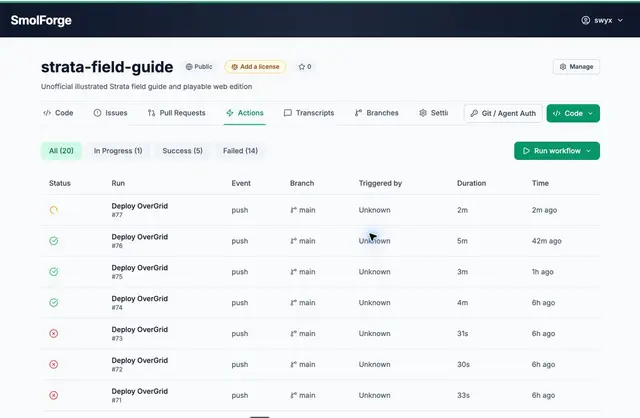This screenshot has height=418, width=640.
Task: Click the main branch label for run #75
Action: pos(303,272)
